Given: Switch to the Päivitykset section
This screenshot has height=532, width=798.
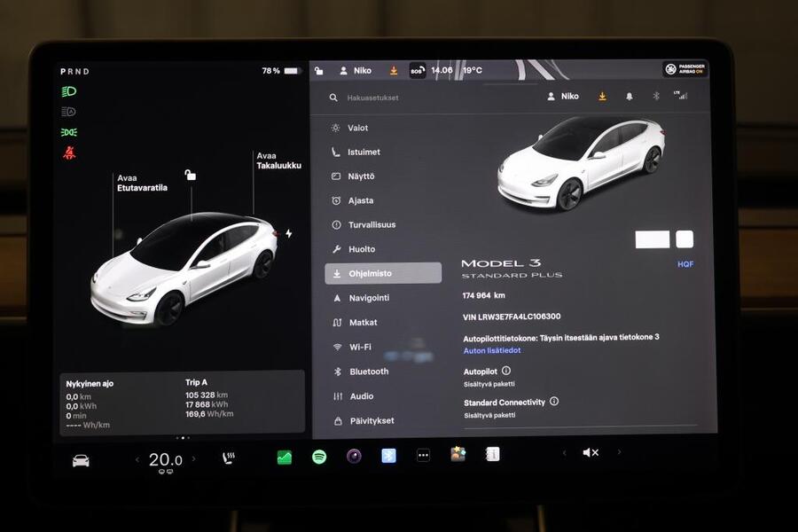Looking at the screenshot, I should click(371, 420).
